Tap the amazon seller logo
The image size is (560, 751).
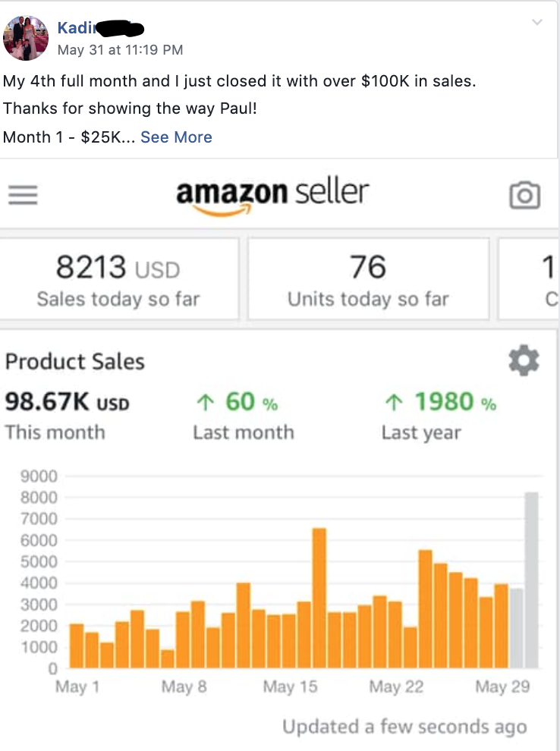coord(272,196)
